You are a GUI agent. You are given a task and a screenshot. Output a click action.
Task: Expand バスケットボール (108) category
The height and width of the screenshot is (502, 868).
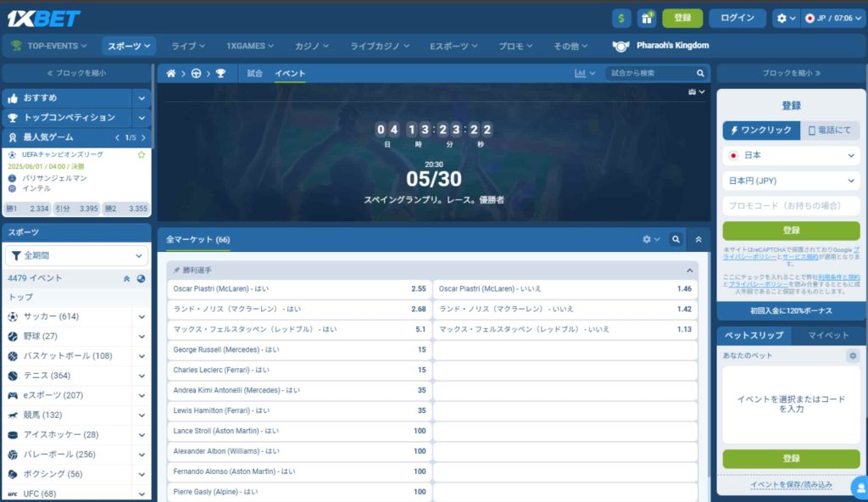coord(142,356)
